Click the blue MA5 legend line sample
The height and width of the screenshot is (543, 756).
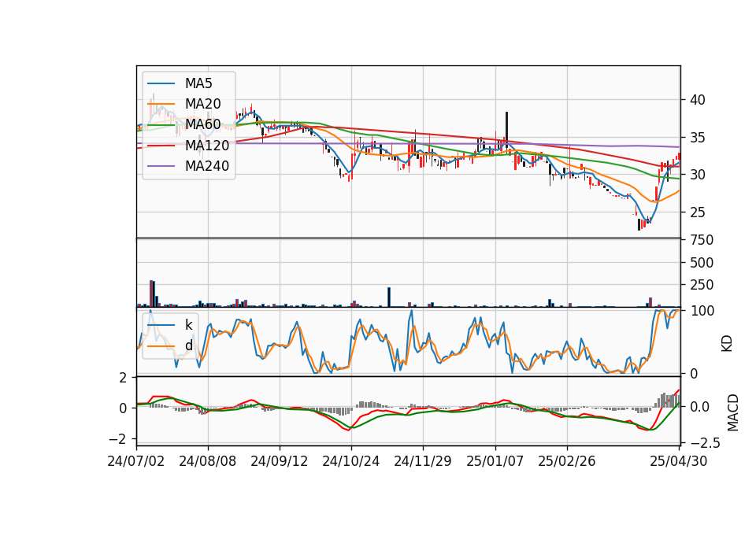(x=161, y=83)
